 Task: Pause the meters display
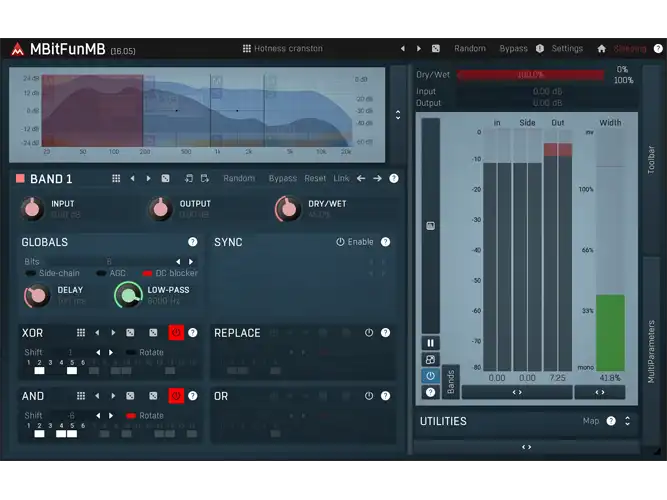tap(430, 343)
